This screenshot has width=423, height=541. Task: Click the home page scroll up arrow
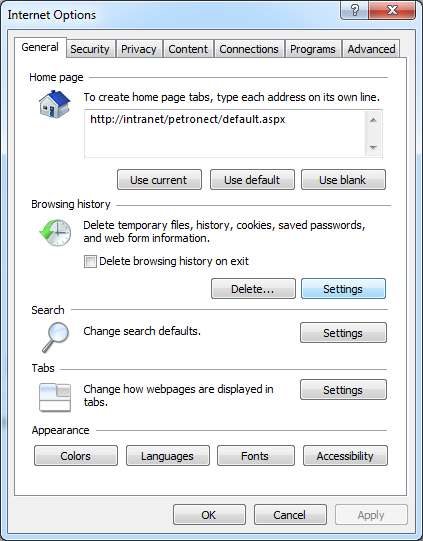coord(373,120)
